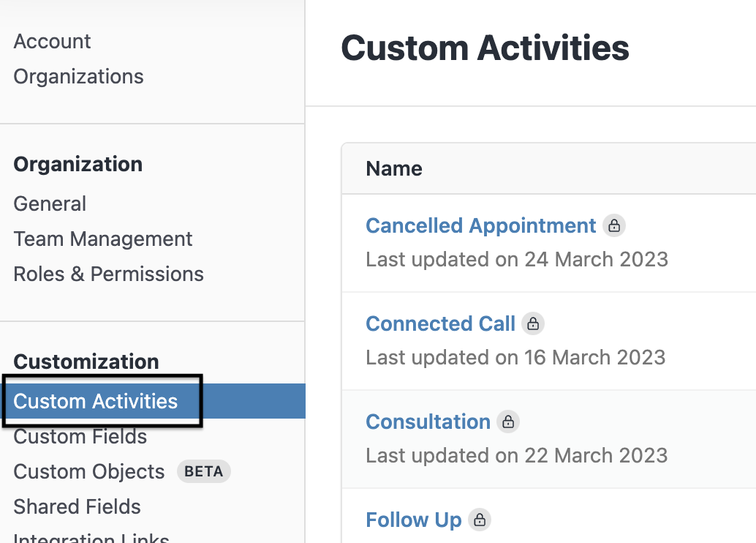Viewport: 756px width, 543px height.
Task: Open the Consultation custom activity
Action: tap(428, 422)
